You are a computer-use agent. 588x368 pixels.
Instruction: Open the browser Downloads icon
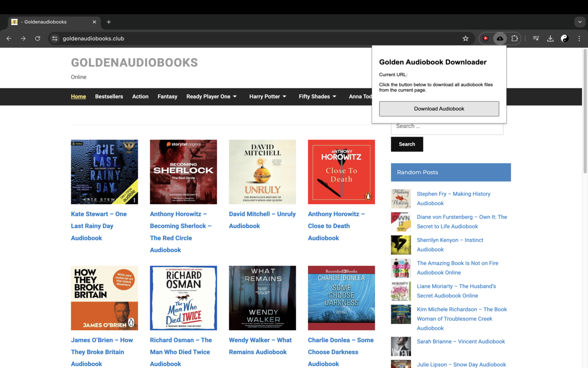tap(550, 38)
